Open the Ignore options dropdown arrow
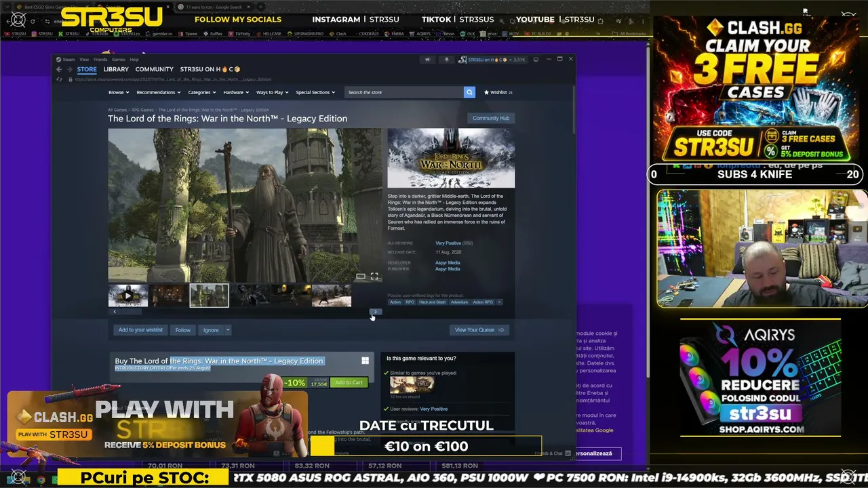 tap(228, 330)
